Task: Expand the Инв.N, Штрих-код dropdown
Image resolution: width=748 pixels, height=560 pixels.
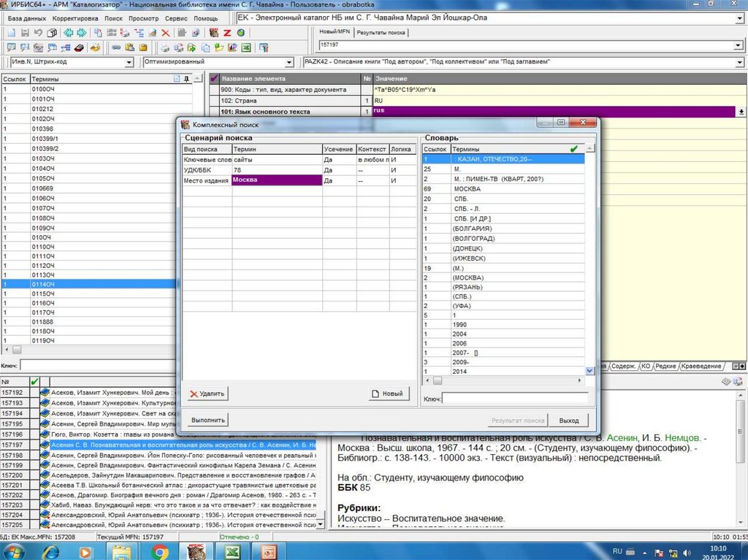Action: [129, 63]
